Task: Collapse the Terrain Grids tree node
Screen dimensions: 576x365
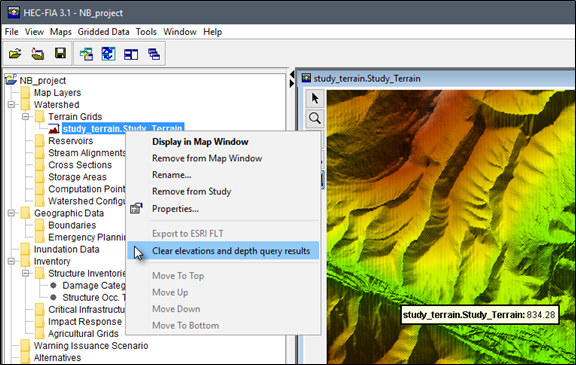Action: coord(25,117)
